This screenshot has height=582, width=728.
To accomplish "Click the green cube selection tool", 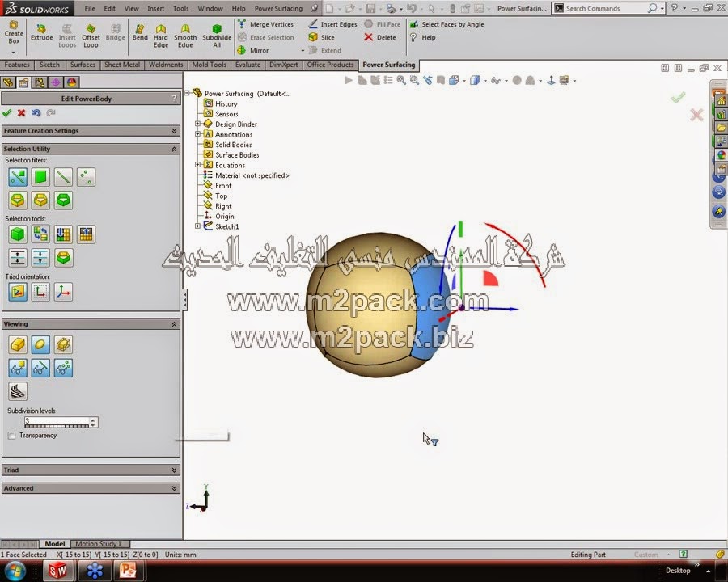I will (x=18, y=234).
